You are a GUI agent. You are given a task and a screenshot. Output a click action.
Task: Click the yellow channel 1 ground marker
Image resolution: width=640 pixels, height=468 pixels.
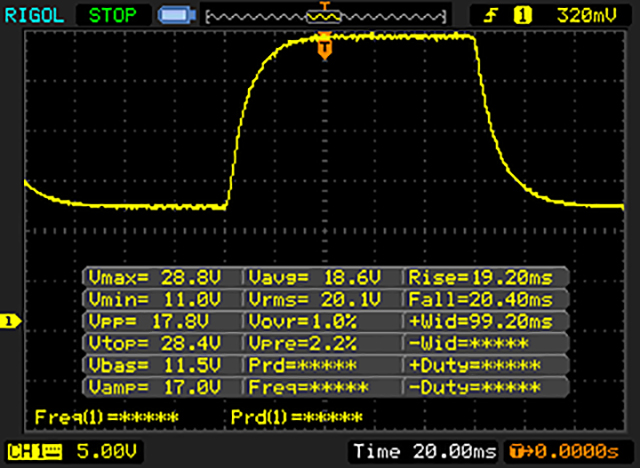pos(11,321)
